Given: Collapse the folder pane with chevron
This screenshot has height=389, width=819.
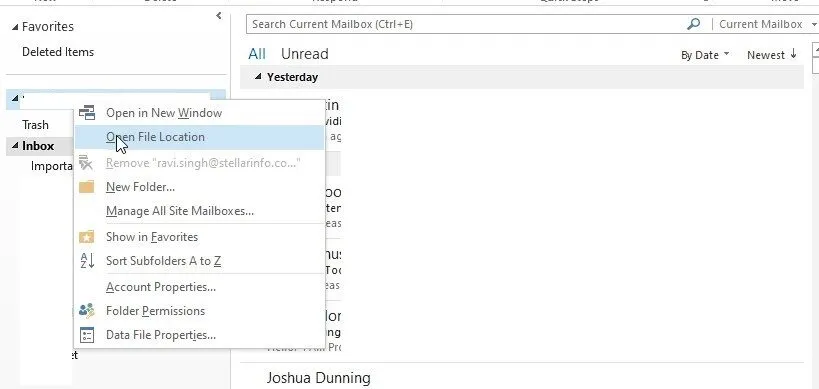Looking at the screenshot, I should (x=219, y=16).
